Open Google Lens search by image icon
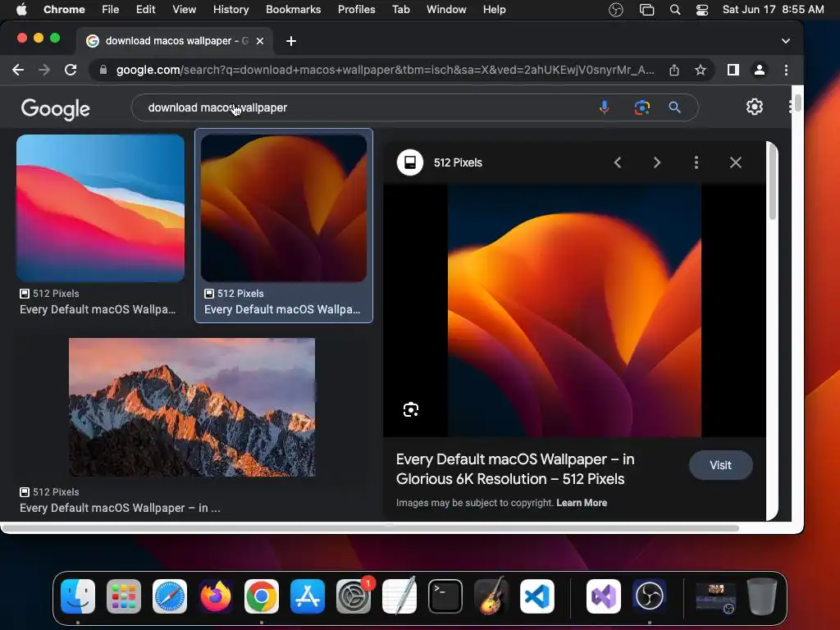This screenshot has width=840, height=630. tap(641, 107)
